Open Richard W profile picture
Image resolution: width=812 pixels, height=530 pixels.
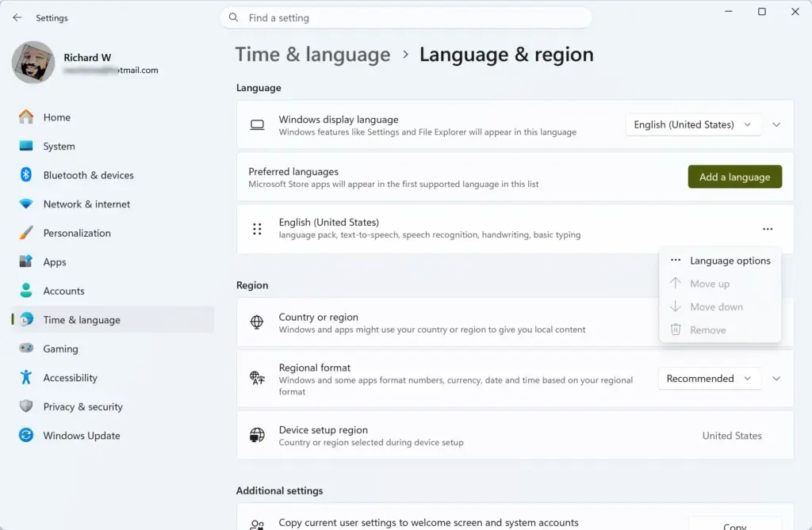[x=33, y=63]
